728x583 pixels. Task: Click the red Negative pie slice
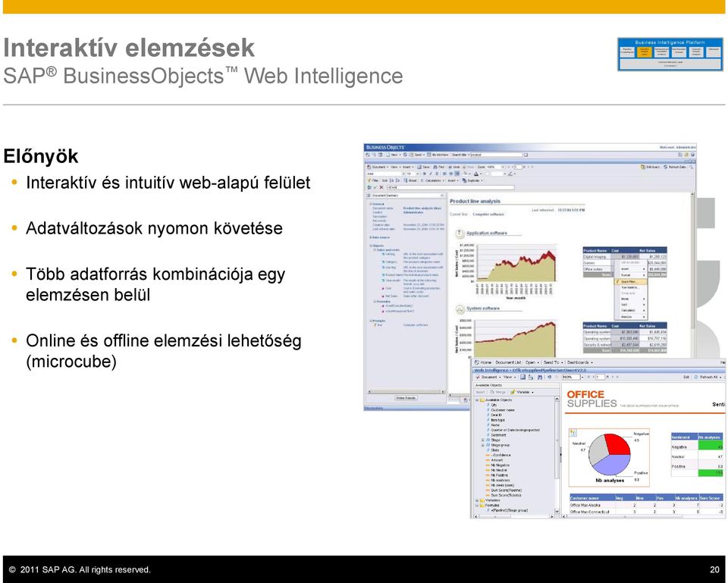pyautogui.click(x=617, y=445)
